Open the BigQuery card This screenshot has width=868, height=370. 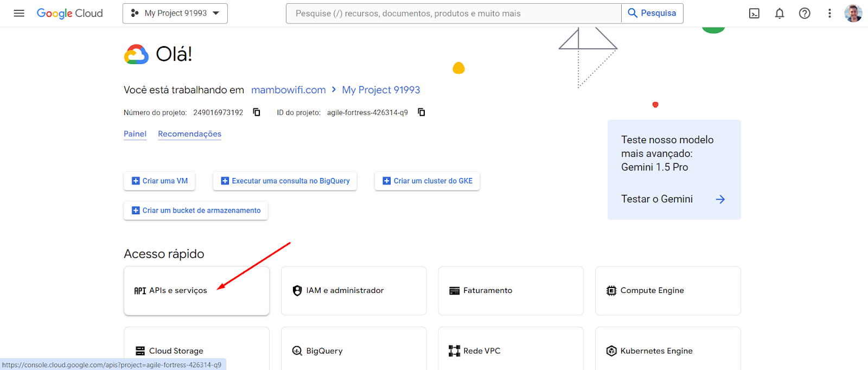354,348
